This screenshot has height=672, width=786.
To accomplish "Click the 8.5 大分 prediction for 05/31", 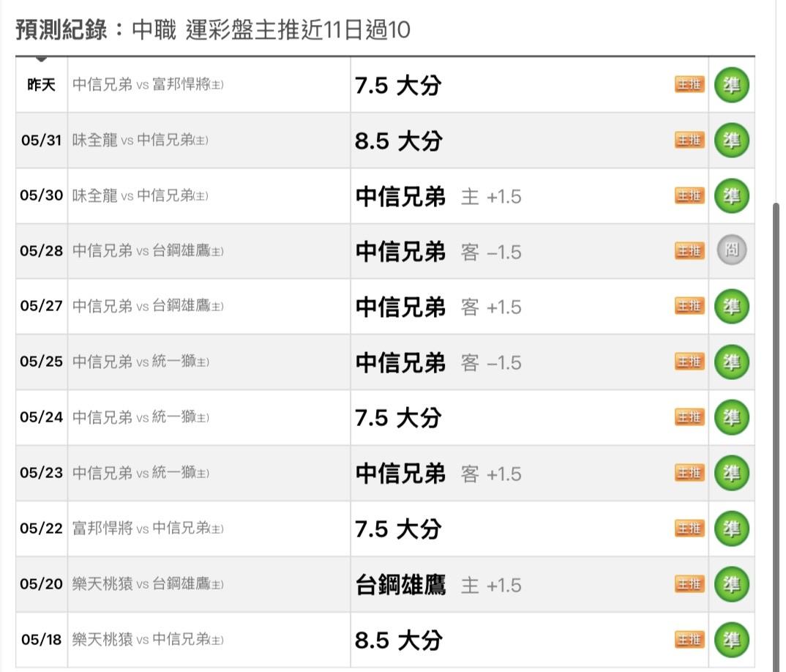I will (x=398, y=141).
